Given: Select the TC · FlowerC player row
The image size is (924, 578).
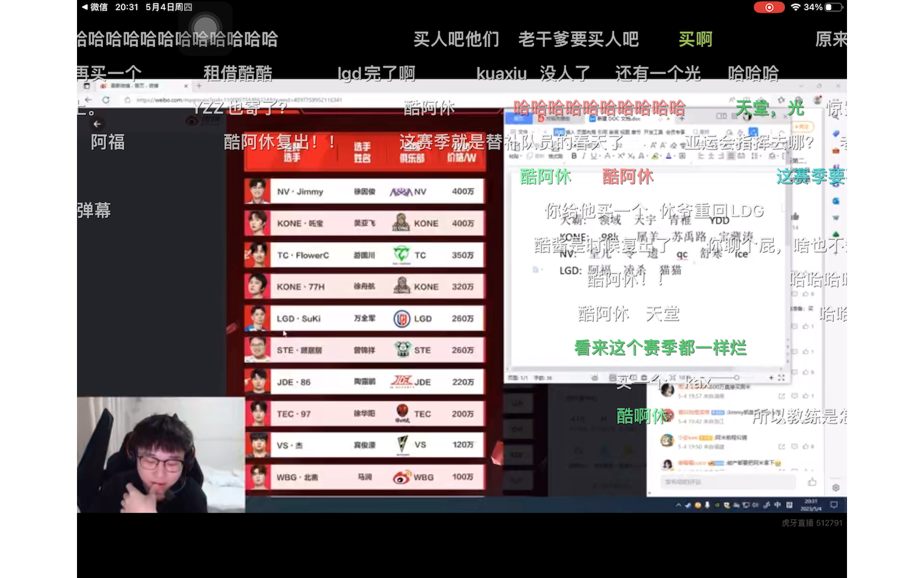Looking at the screenshot, I should [x=365, y=255].
